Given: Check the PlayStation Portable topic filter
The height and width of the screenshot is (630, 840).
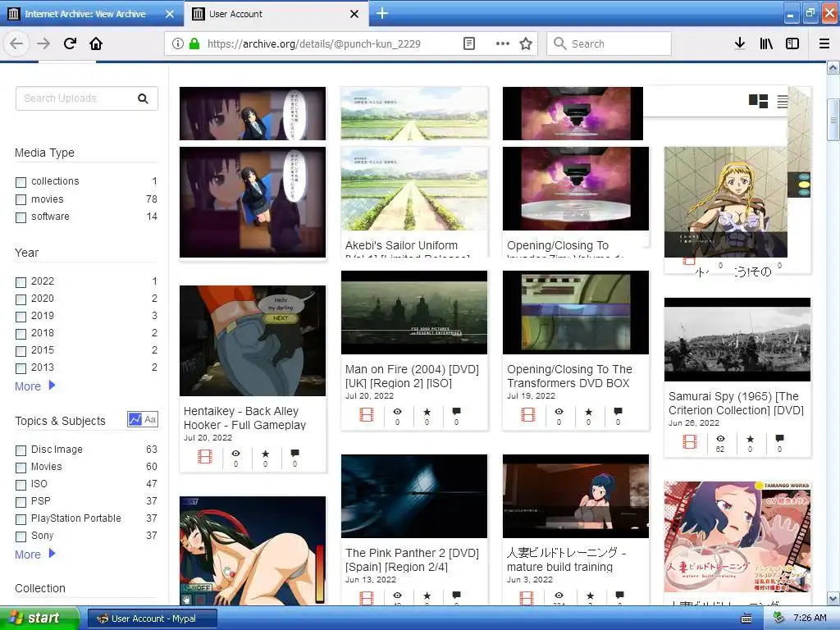Looking at the screenshot, I should pos(21,519).
